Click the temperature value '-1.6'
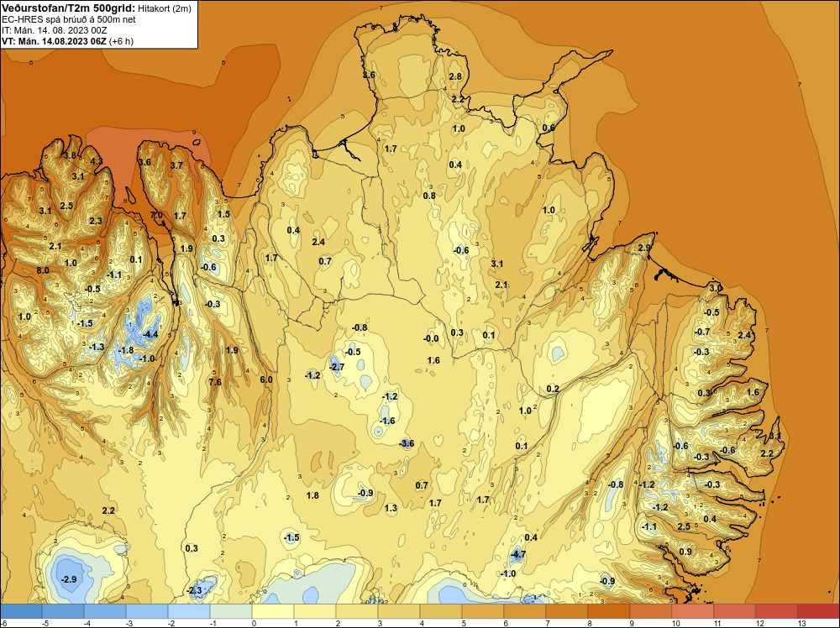Screen dimensions: 840x628 point(386,421)
